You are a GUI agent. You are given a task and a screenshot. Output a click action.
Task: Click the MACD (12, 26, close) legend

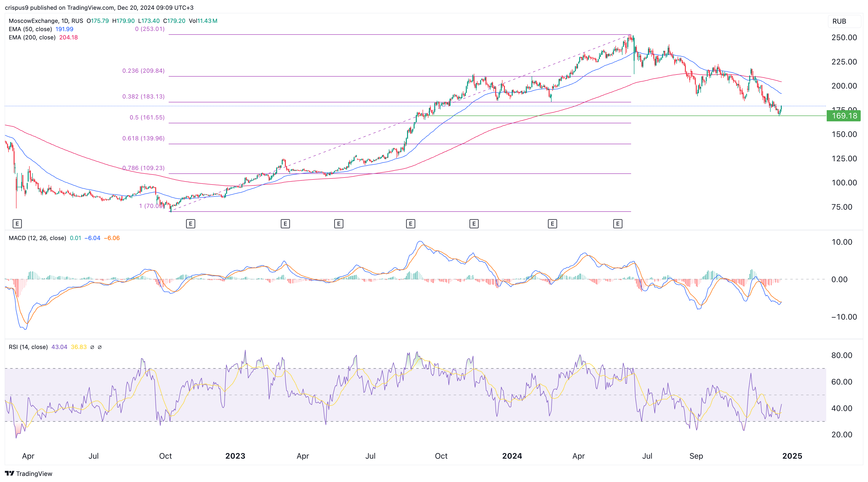click(37, 238)
